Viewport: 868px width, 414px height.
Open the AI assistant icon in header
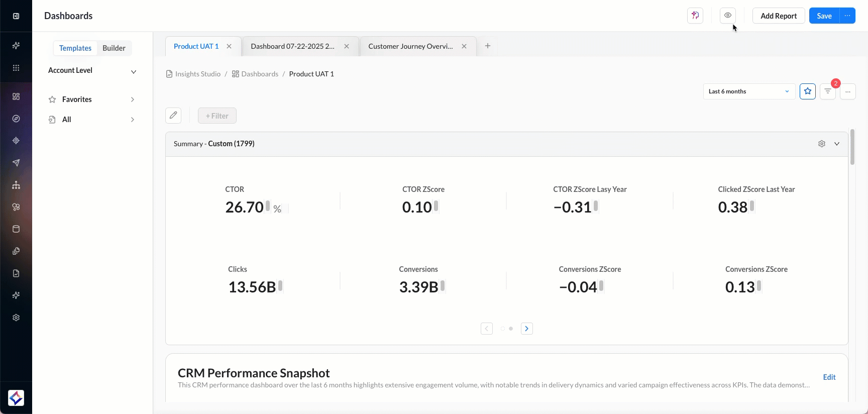[695, 16]
